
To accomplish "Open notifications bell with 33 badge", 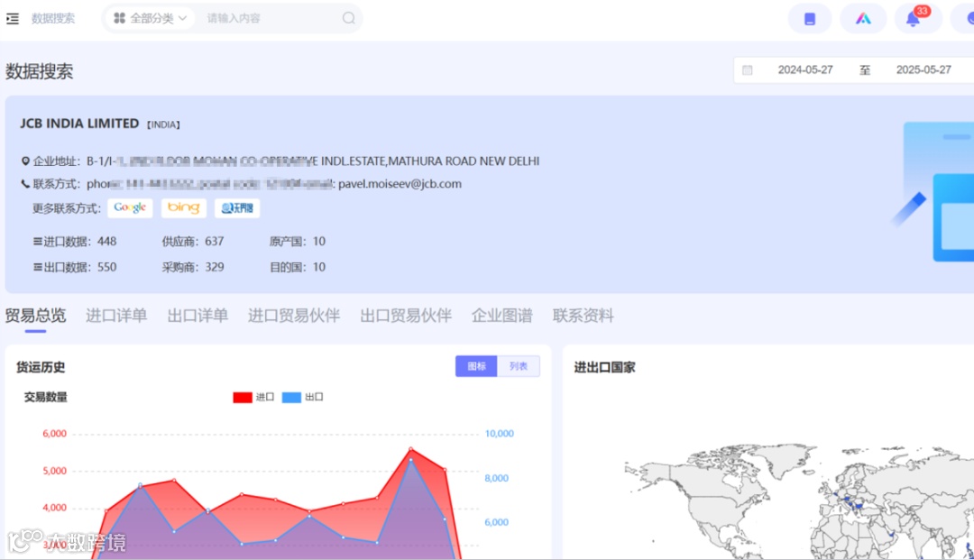I will [x=917, y=18].
